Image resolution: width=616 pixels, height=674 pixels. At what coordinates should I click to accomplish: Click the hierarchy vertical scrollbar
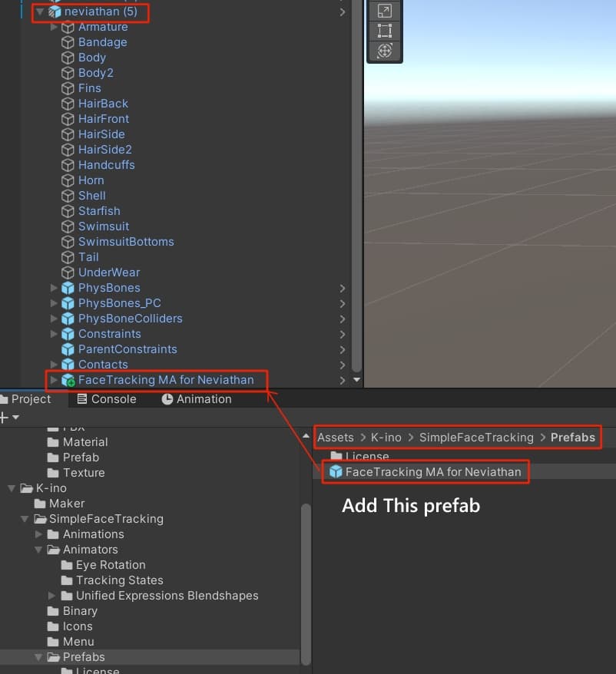tap(356, 185)
